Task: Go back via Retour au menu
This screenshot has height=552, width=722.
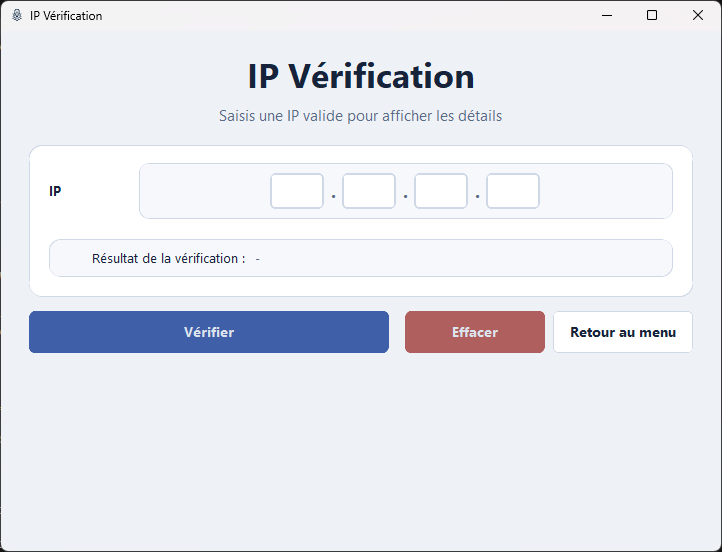Action: [623, 332]
